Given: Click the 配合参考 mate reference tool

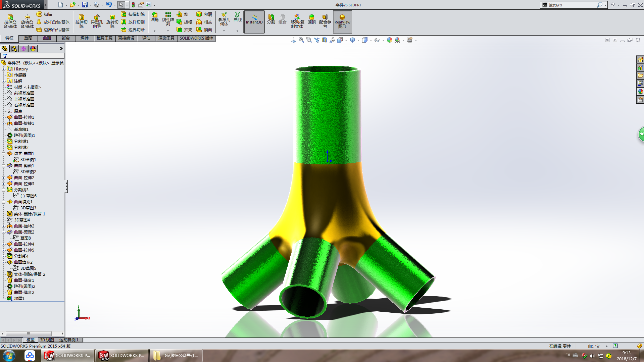Looking at the screenshot, I should coord(325,21).
